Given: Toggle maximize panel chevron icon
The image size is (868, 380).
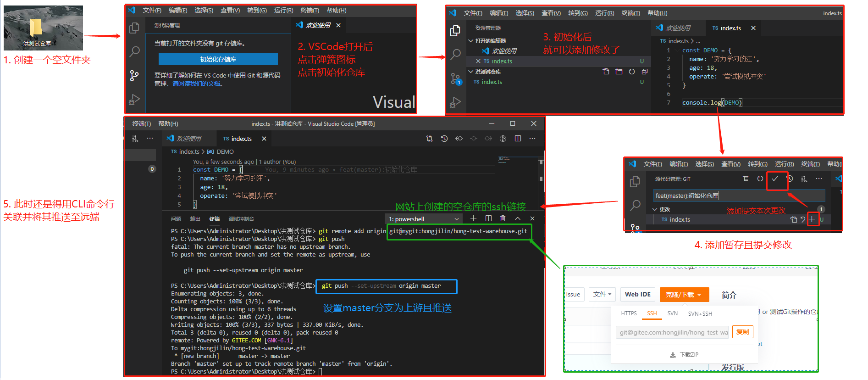Looking at the screenshot, I should 518,218.
